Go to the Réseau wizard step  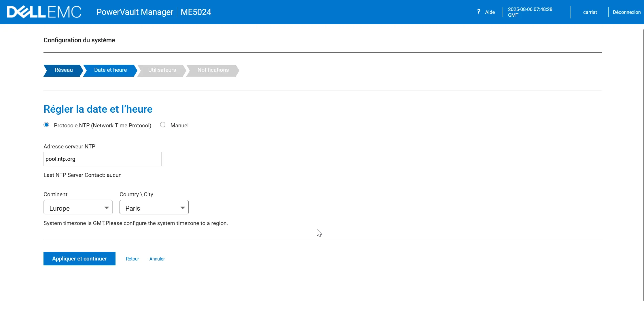point(63,70)
